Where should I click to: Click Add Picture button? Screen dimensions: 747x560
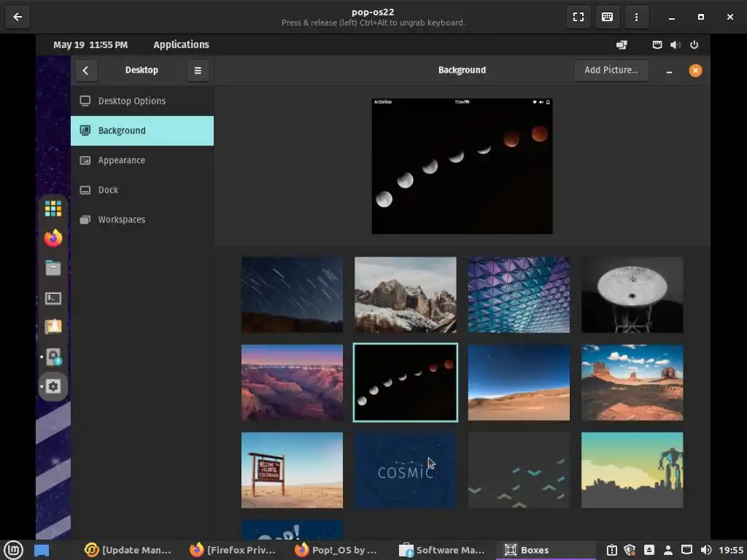[x=611, y=70]
